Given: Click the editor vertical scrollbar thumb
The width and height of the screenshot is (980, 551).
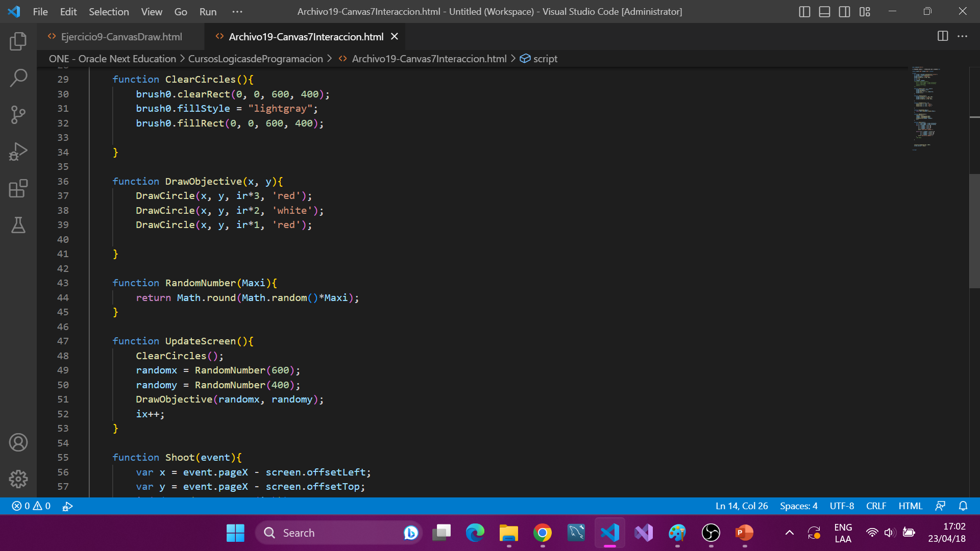Looking at the screenshot, I should point(974,231).
